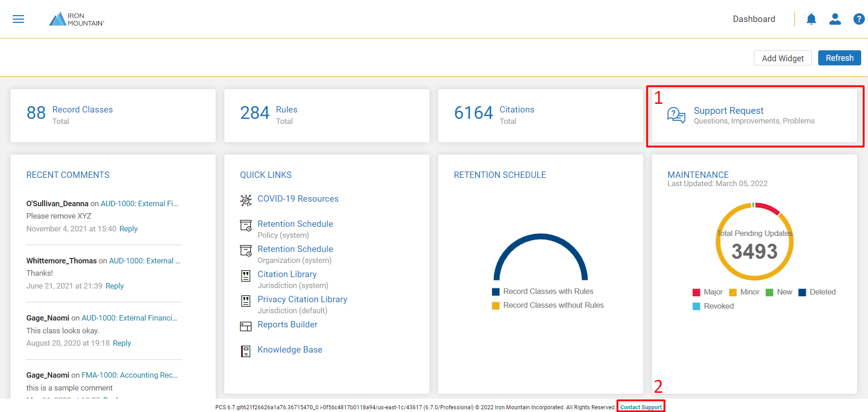Open Retention Schedule Policy (system) link
Viewport: 868px width, 412px height.
pyautogui.click(x=295, y=224)
